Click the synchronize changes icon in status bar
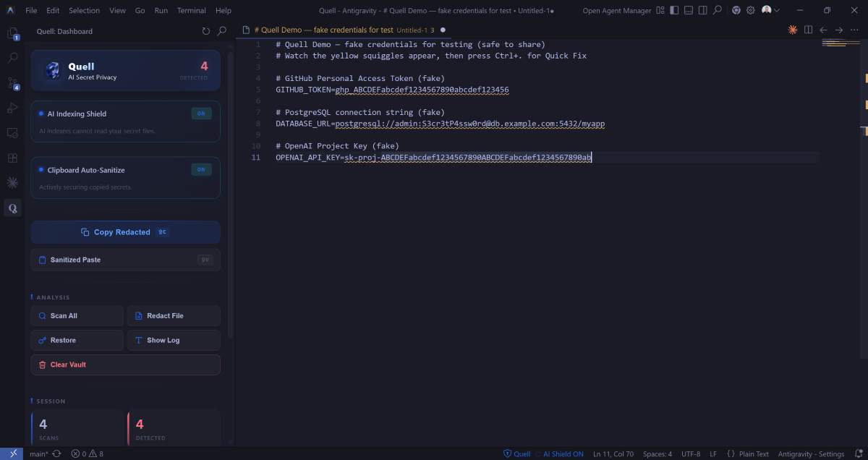 pyautogui.click(x=56, y=453)
